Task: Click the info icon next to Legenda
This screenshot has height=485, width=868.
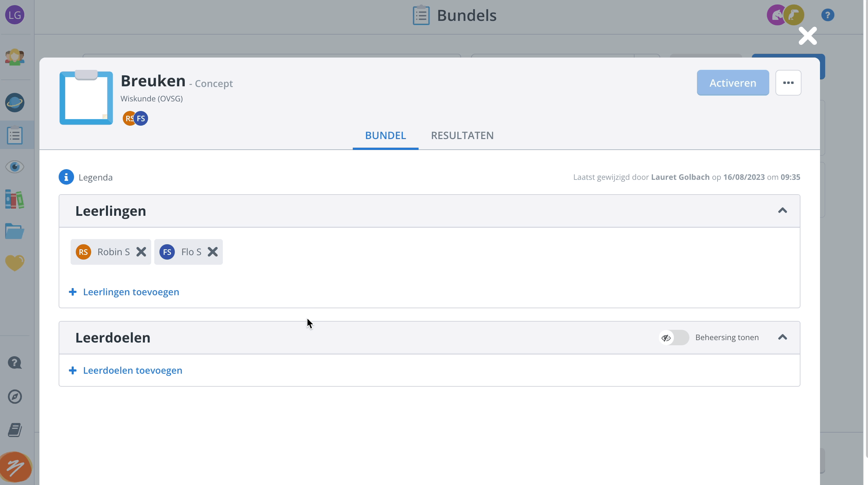Action: click(x=65, y=177)
